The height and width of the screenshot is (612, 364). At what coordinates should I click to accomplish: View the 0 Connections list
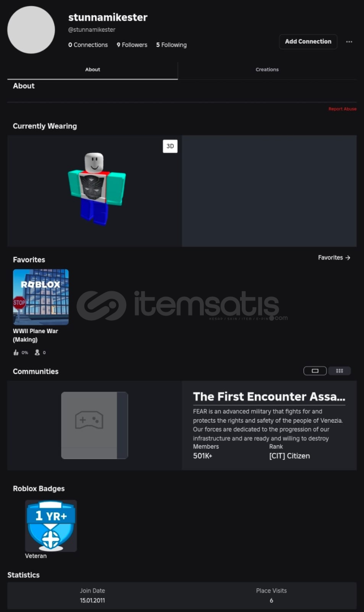(88, 45)
